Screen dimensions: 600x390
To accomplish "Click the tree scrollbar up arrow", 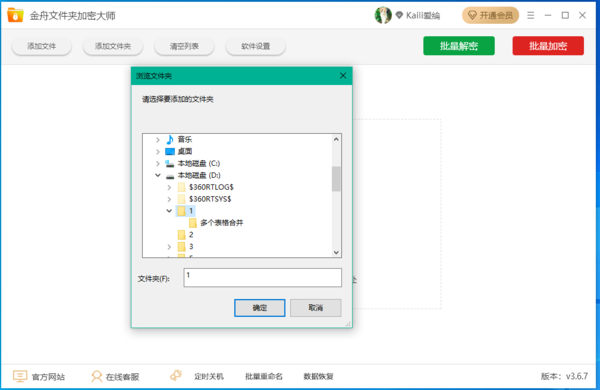I will pyautogui.click(x=336, y=139).
